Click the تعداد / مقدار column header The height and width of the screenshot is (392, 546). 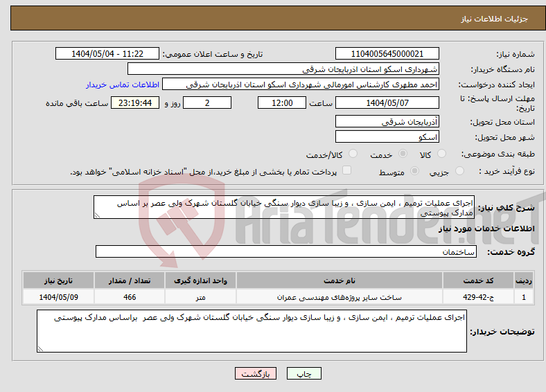pyautogui.click(x=129, y=280)
